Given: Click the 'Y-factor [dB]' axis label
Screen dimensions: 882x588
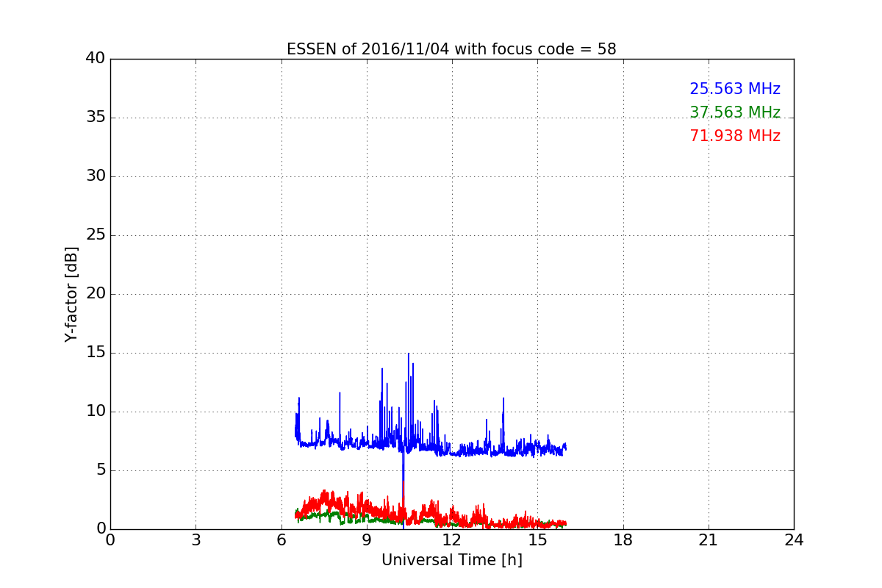Looking at the screenshot, I should [x=71, y=294].
